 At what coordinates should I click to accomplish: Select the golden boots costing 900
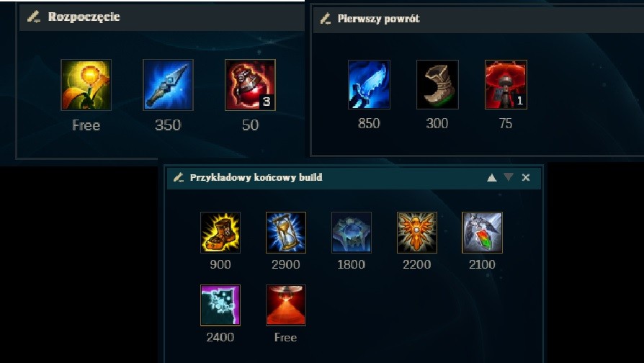coord(220,233)
